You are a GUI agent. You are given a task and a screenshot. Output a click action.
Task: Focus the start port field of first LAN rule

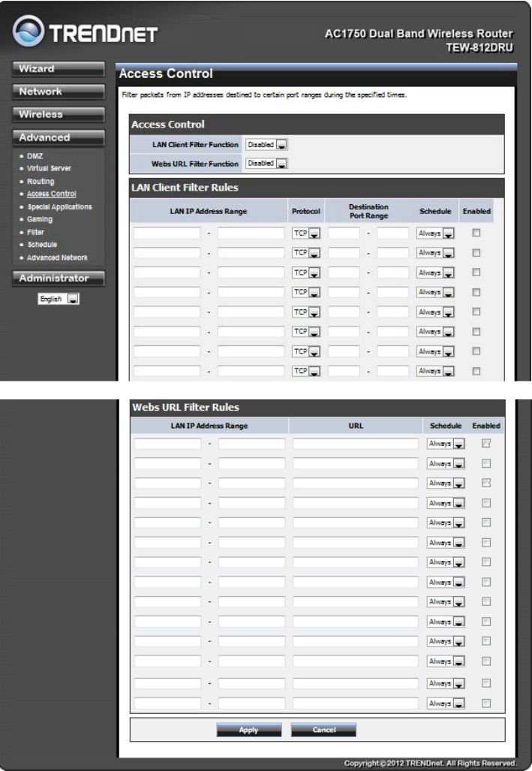(344, 233)
